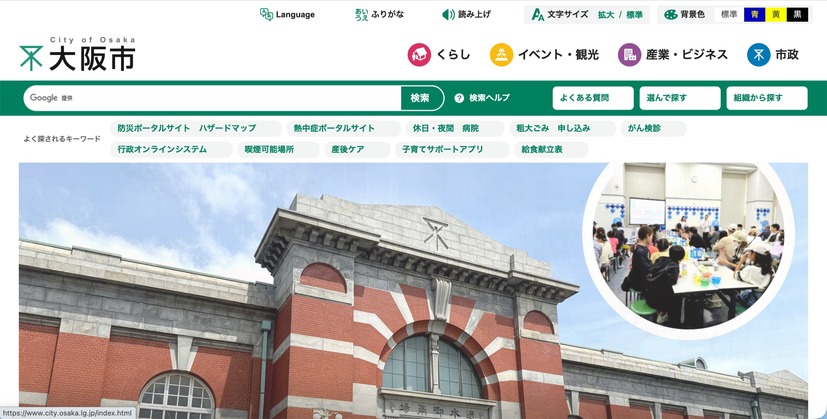Open 産後ケア keyword
827x419 pixels.
tap(357, 149)
